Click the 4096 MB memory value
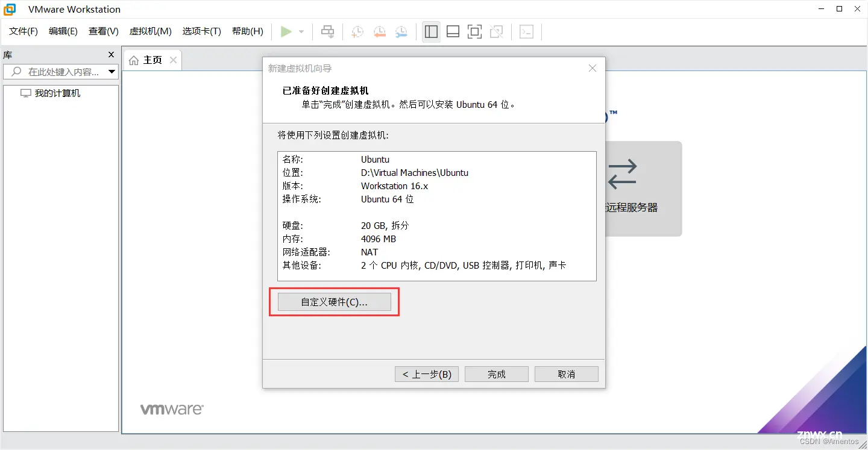This screenshot has height=450, width=868. click(379, 239)
